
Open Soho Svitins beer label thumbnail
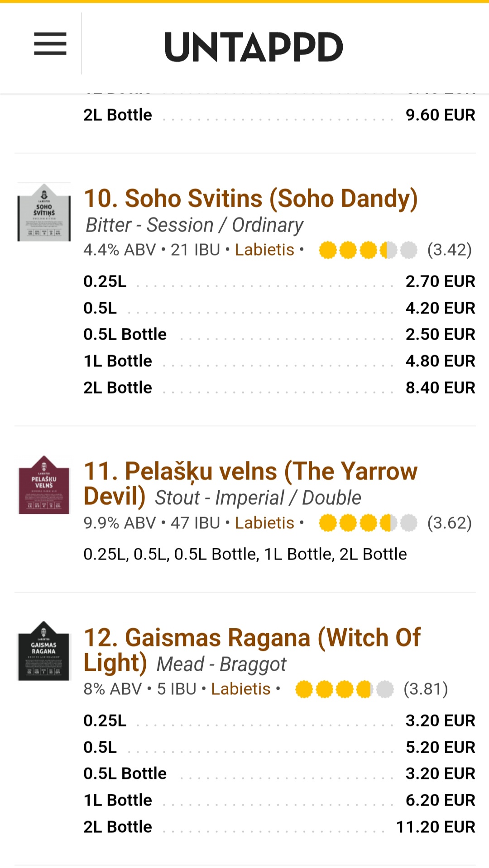pos(44,213)
